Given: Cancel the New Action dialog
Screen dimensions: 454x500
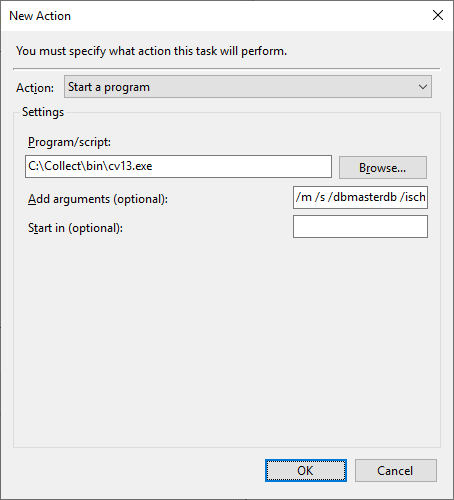Looking at the screenshot, I should point(396,471).
